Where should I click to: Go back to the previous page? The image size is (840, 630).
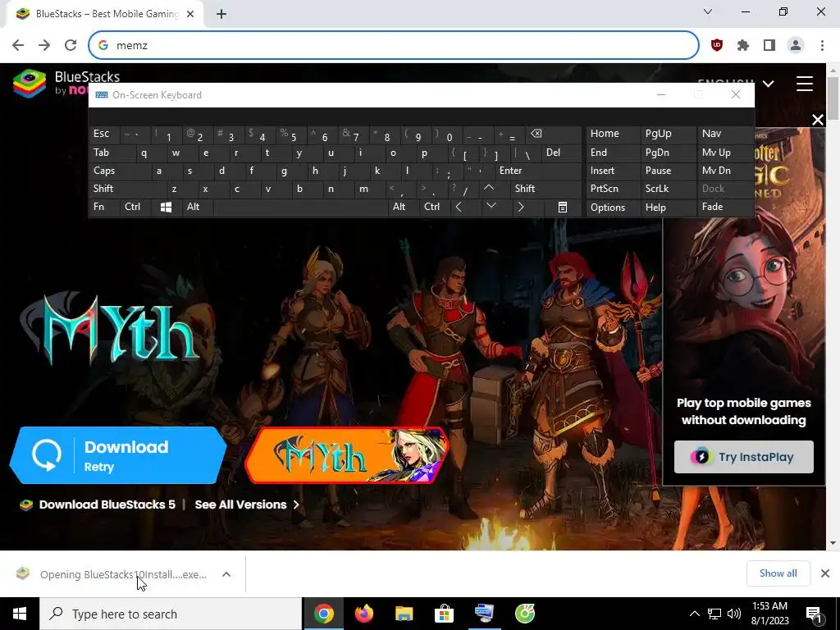coord(18,45)
